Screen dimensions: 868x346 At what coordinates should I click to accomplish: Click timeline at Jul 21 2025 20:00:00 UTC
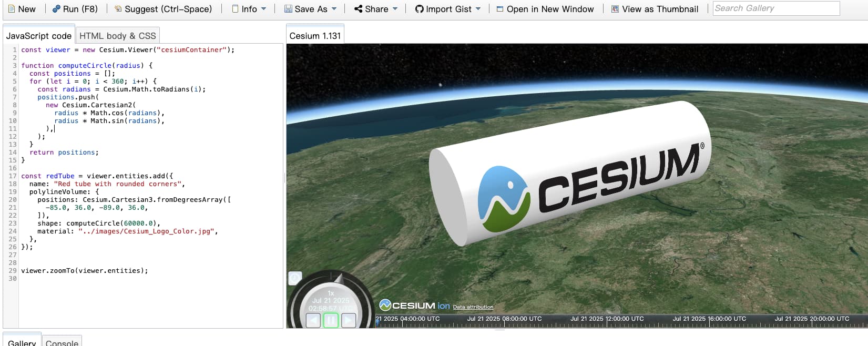point(812,319)
